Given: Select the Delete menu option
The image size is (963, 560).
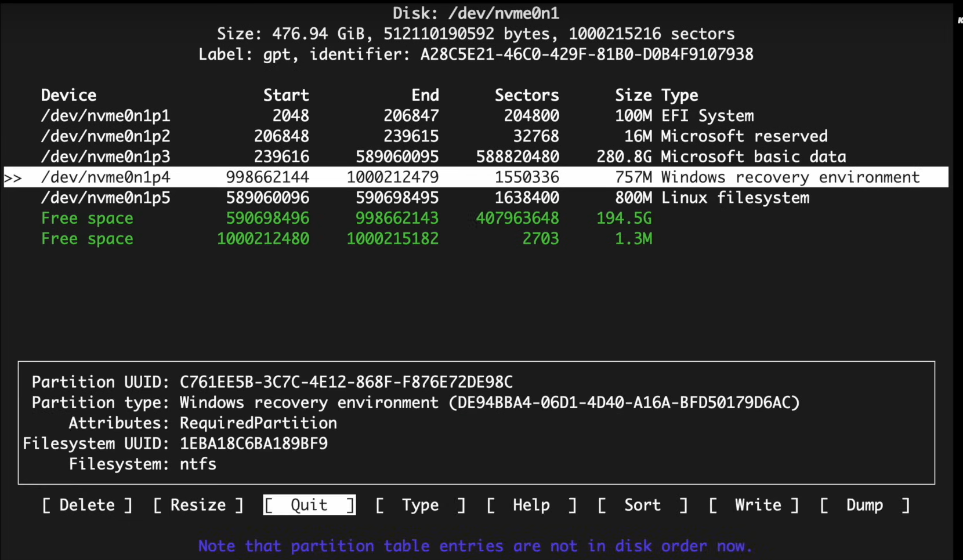Looking at the screenshot, I should coord(87,505).
